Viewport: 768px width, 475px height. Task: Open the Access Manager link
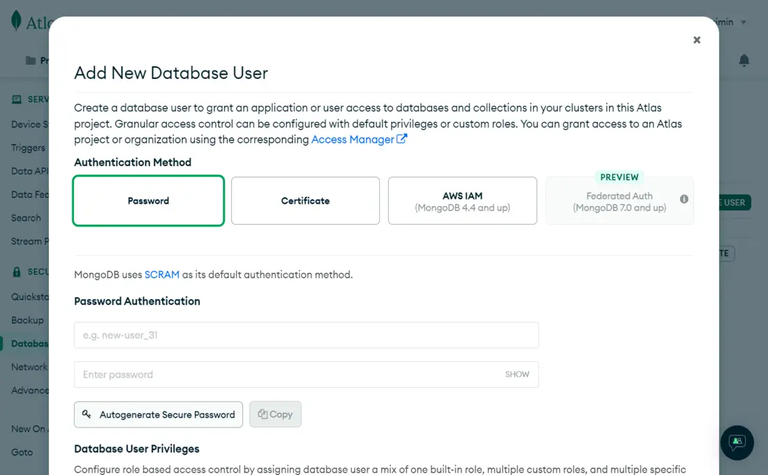click(x=353, y=140)
